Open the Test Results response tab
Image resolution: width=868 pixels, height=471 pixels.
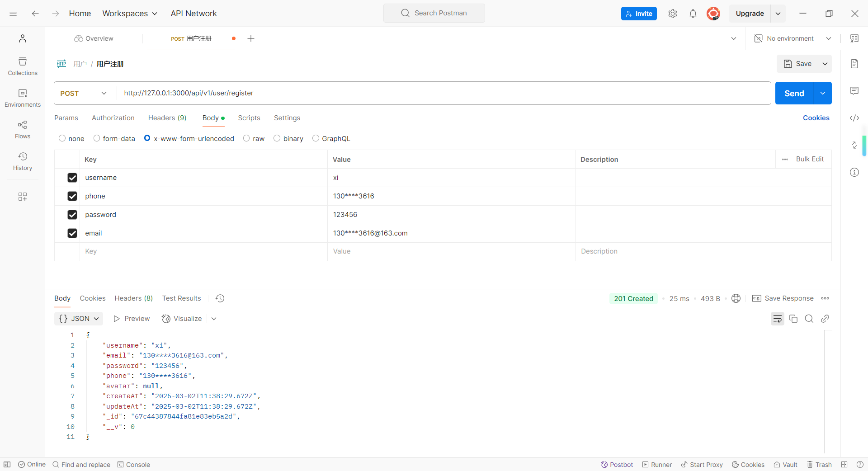click(x=181, y=298)
